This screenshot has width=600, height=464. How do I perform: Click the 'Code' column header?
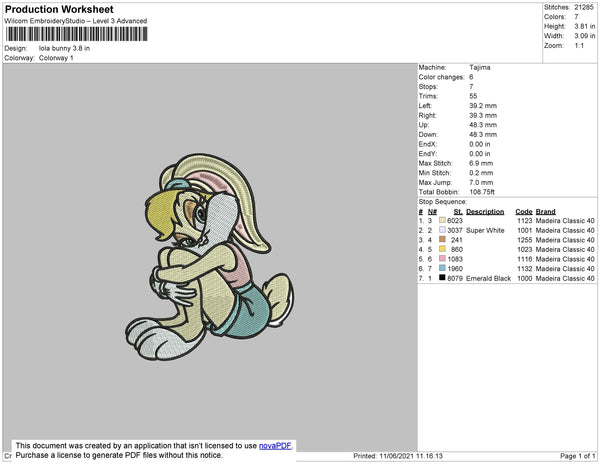click(x=524, y=212)
